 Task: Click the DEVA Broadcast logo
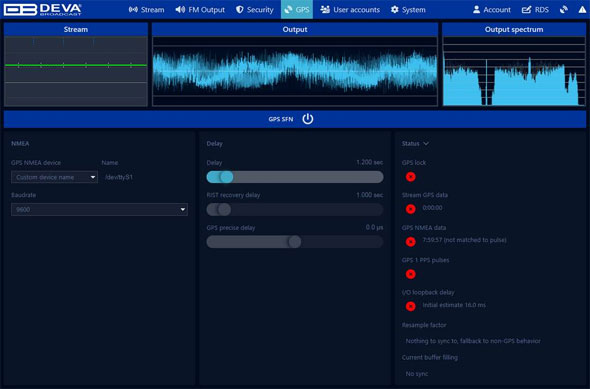point(42,9)
